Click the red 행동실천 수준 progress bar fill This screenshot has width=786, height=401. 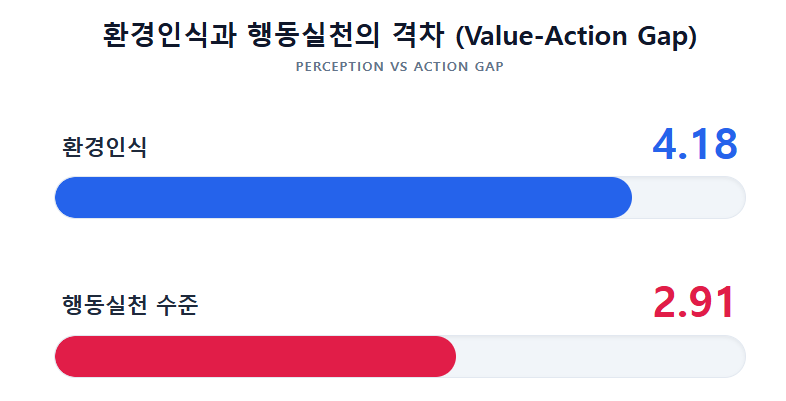[255, 357]
